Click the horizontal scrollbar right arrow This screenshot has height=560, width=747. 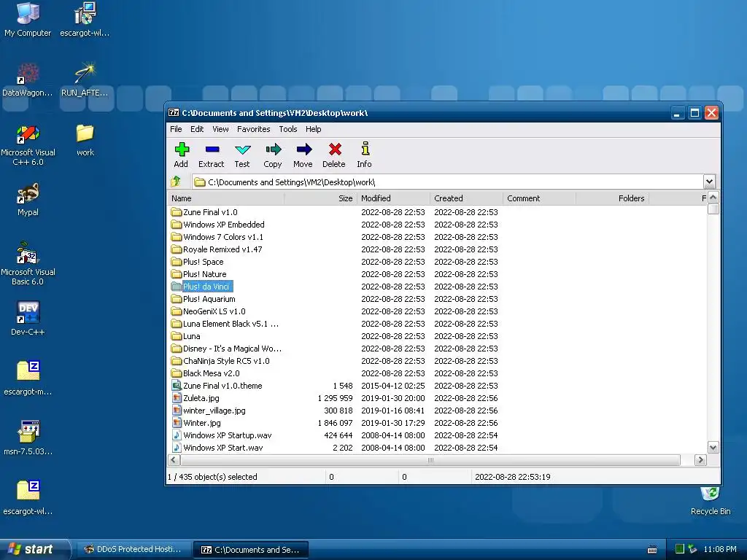point(700,459)
